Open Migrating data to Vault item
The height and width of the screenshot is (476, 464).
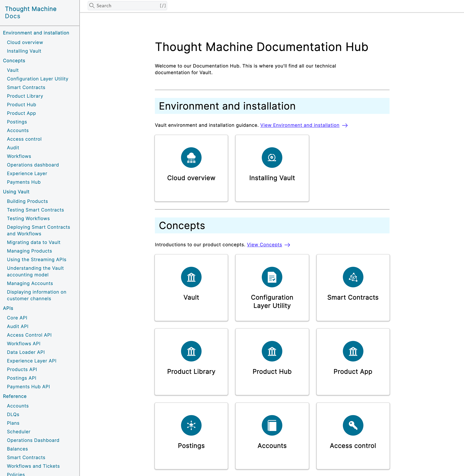(34, 242)
